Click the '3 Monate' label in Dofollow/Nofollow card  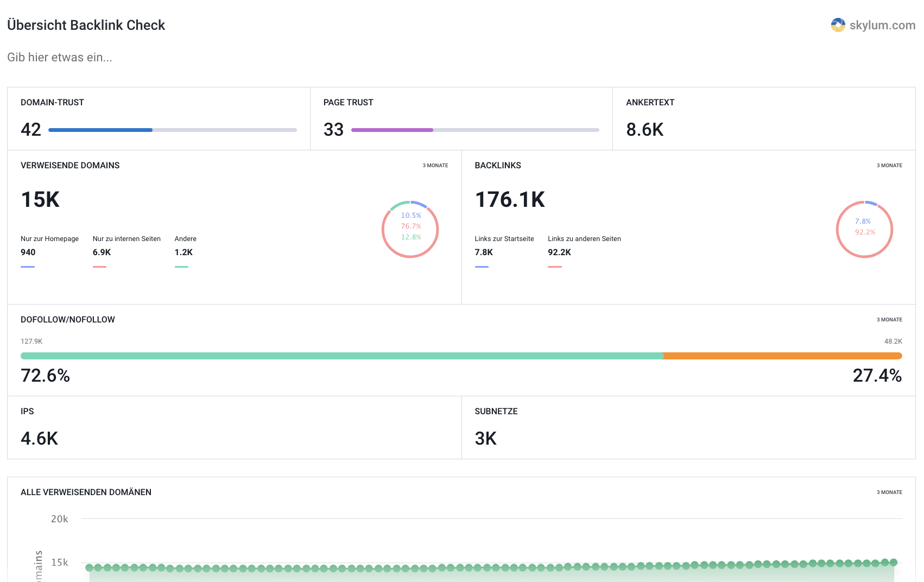889,320
